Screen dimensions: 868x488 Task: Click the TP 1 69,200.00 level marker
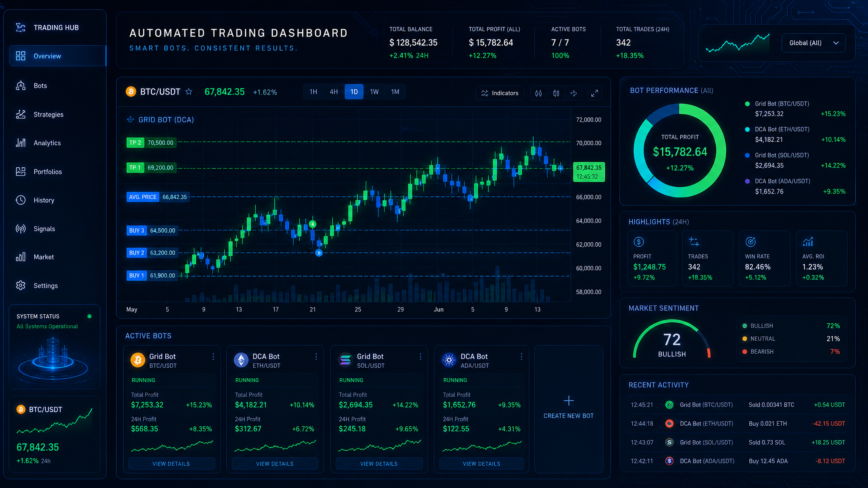coord(151,168)
